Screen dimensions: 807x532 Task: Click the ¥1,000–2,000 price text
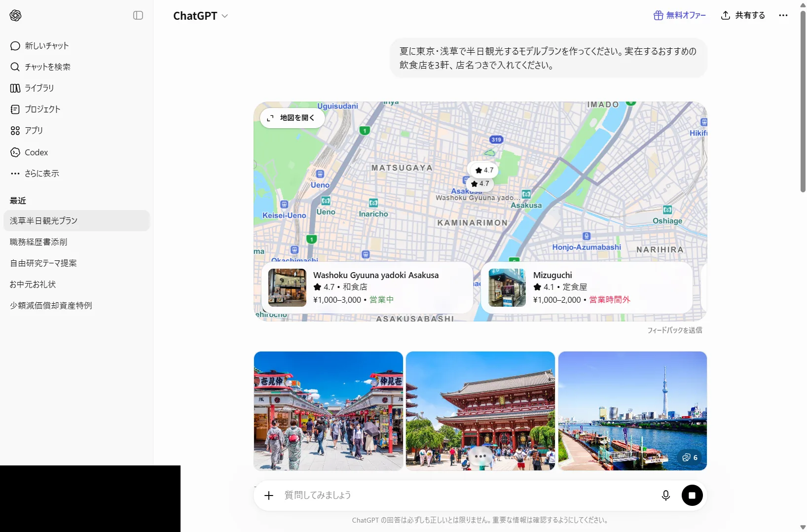coord(557,300)
